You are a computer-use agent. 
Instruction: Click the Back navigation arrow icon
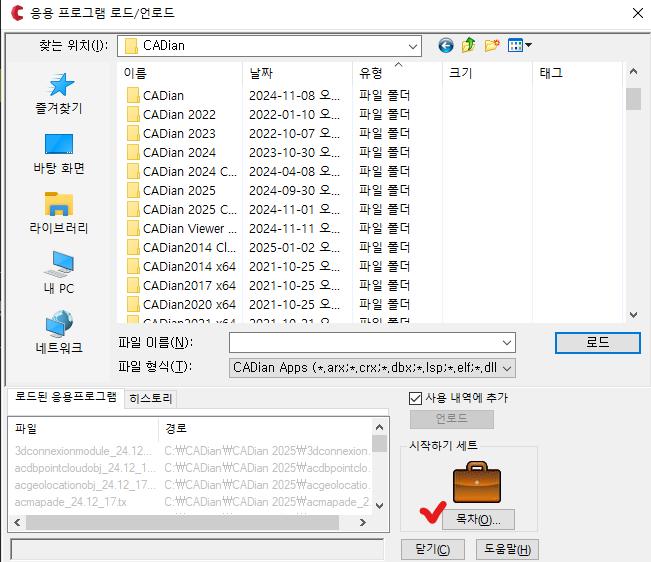click(446, 46)
